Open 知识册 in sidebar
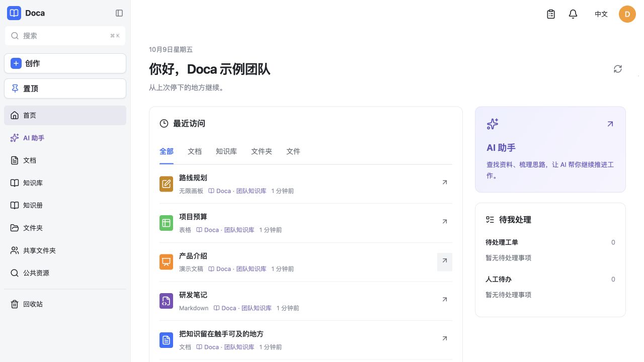 coord(65,205)
